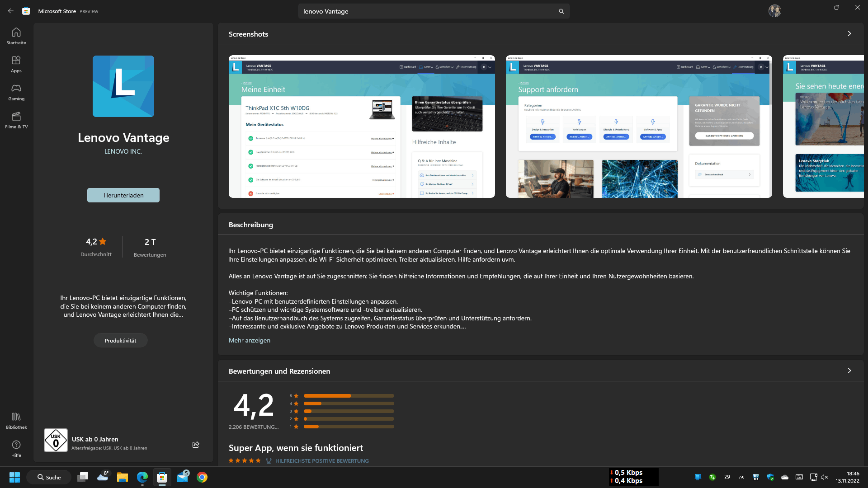Screen dimensions: 868x488
Task: Click the store search field
Action: pyautogui.click(x=434, y=11)
